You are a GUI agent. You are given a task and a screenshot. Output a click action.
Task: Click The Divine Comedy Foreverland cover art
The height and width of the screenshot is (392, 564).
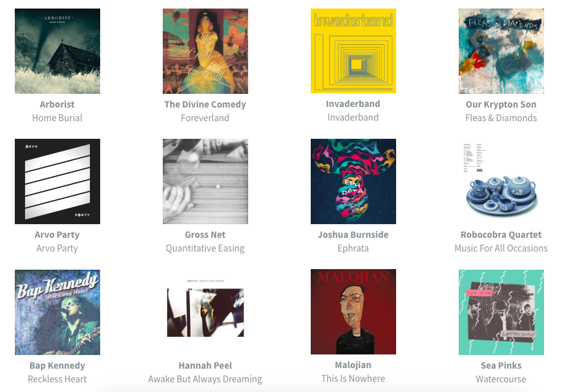click(205, 51)
